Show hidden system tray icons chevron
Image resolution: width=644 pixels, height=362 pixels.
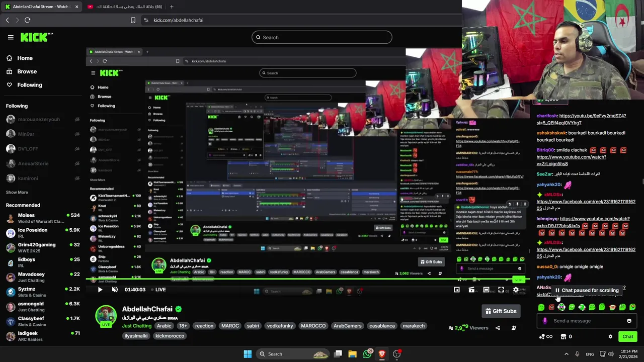coord(566,354)
